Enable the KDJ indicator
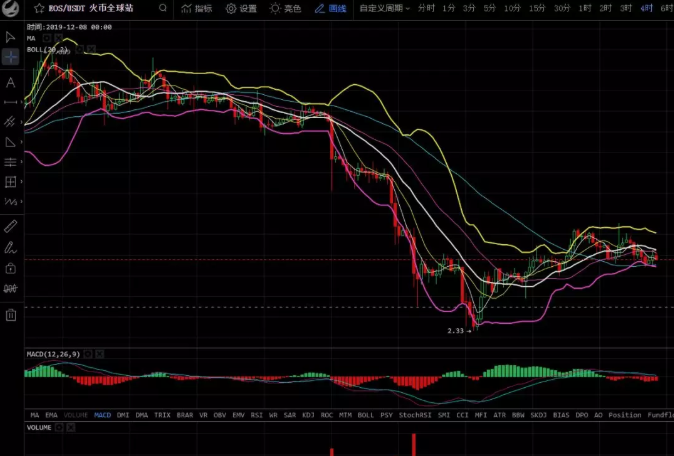Image resolution: width=674 pixels, height=456 pixels. click(308, 415)
